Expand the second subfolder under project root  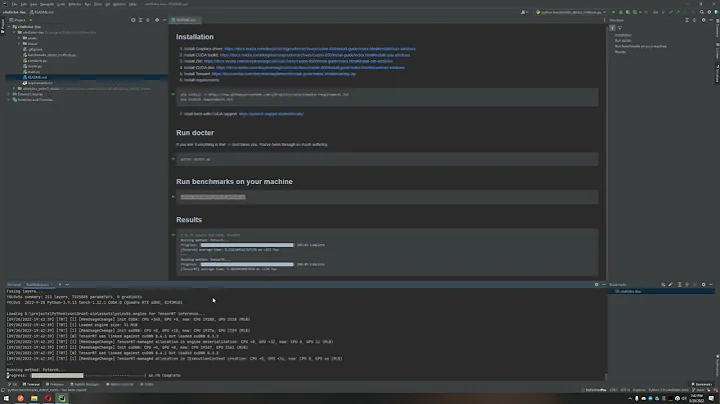point(19,44)
